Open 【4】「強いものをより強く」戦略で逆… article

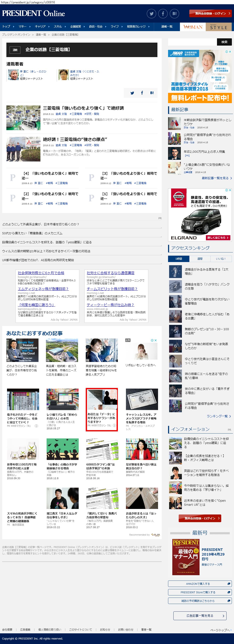click(x=50, y=176)
